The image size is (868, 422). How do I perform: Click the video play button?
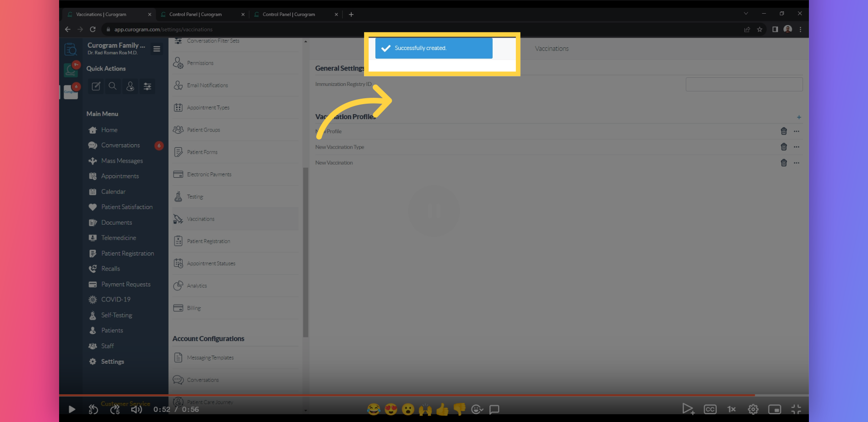coord(72,409)
